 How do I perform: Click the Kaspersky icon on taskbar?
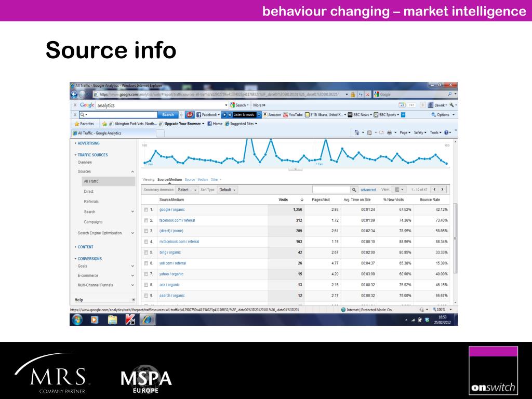[x=130, y=320]
